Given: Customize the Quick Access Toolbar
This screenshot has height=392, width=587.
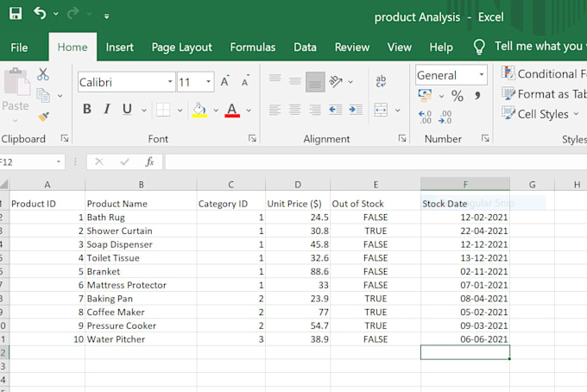Looking at the screenshot, I should click(x=107, y=16).
